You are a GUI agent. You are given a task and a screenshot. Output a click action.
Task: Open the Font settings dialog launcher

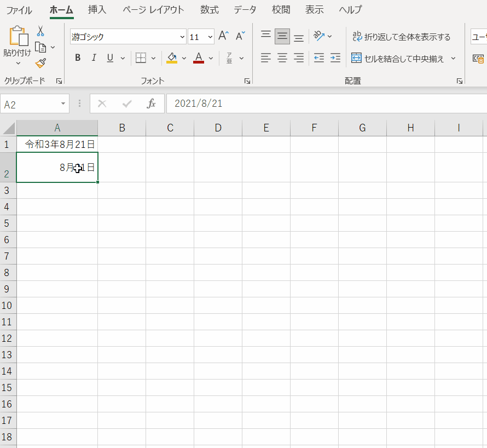pyautogui.click(x=247, y=81)
